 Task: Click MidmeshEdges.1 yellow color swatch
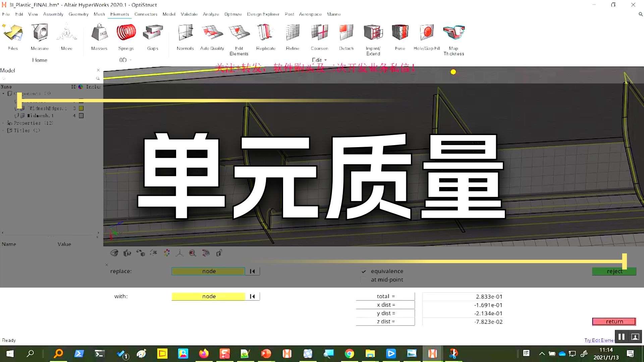[x=81, y=108]
